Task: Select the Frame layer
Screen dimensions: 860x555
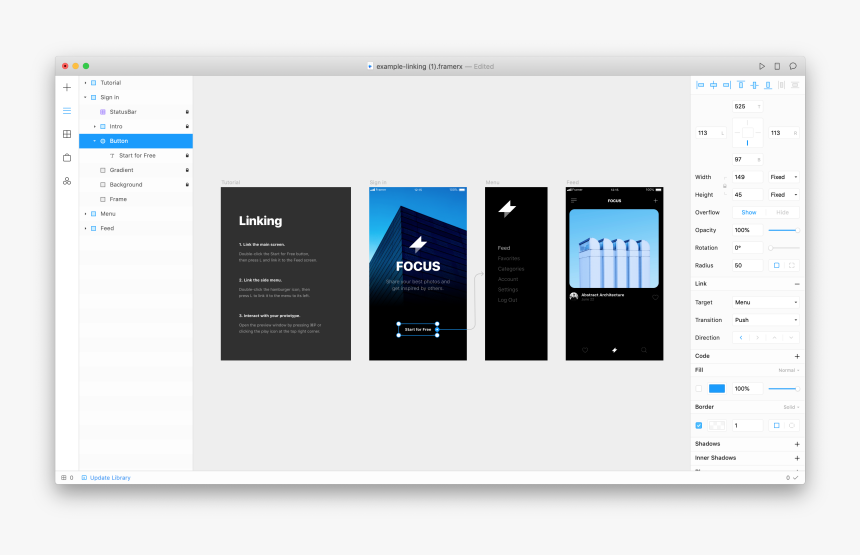Action: point(136,199)
